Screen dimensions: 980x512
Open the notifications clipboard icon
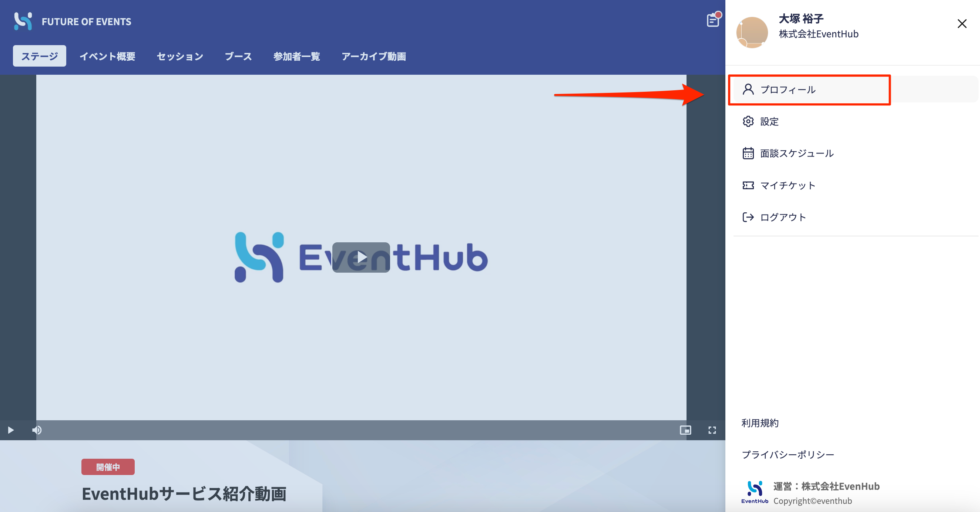(x=712, y=20)
